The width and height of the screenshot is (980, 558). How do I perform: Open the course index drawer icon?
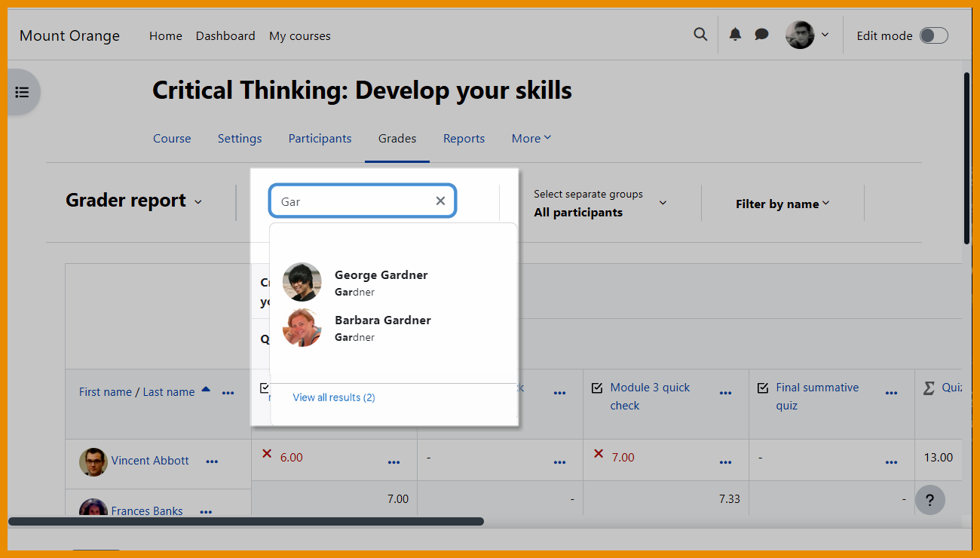[23, 92]
